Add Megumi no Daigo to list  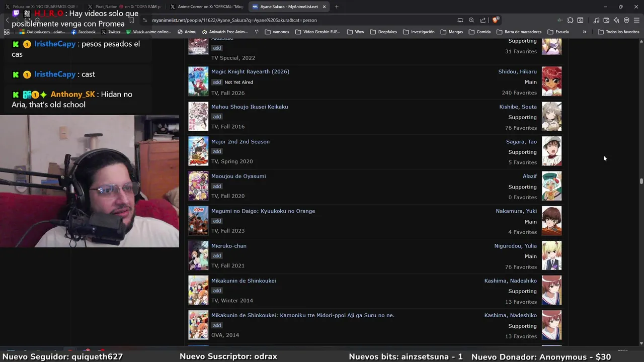(x=217, y=221)
